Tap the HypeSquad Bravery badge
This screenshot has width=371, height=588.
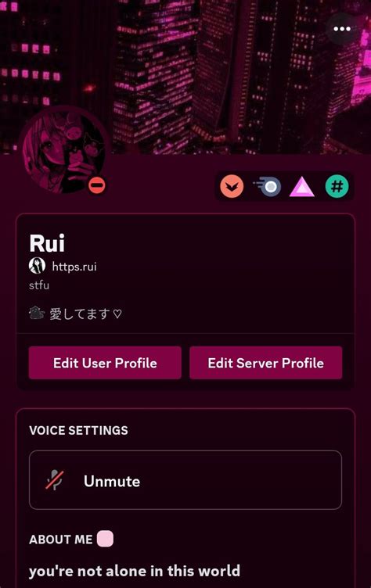click(232, 186)
